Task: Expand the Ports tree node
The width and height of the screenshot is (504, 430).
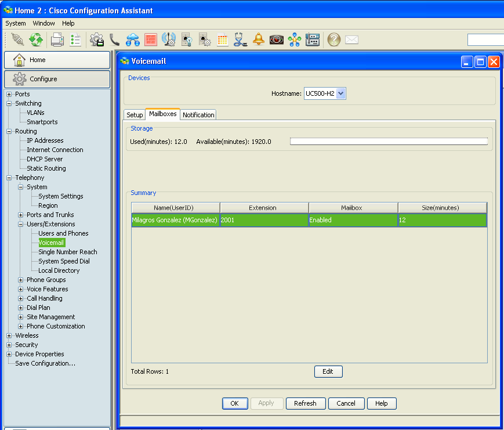Action: click(x=9, y=94)
